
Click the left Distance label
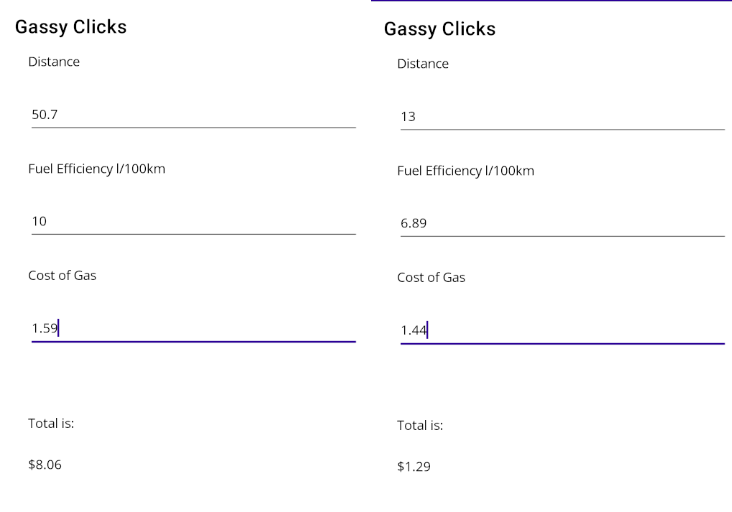pos(54,62)
